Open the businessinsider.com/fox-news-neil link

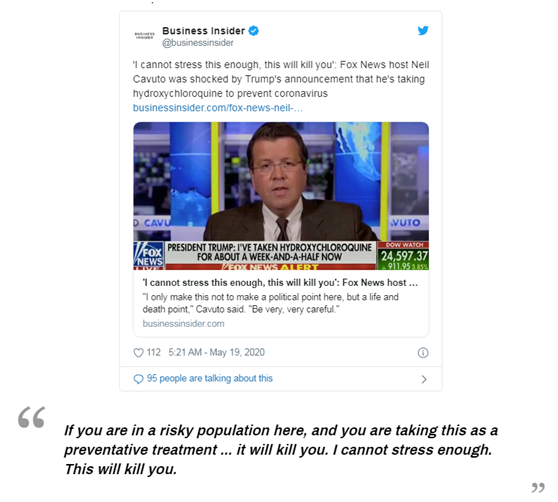[218, 108]
